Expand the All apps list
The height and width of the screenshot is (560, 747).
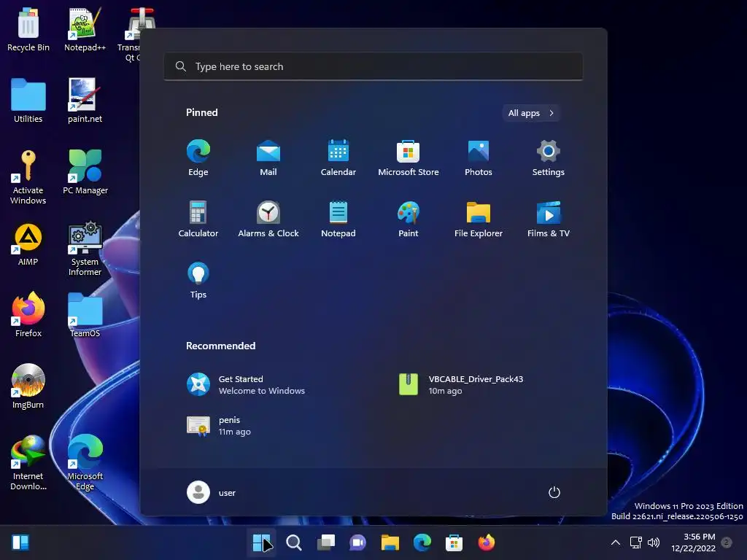tap(531, 113)
